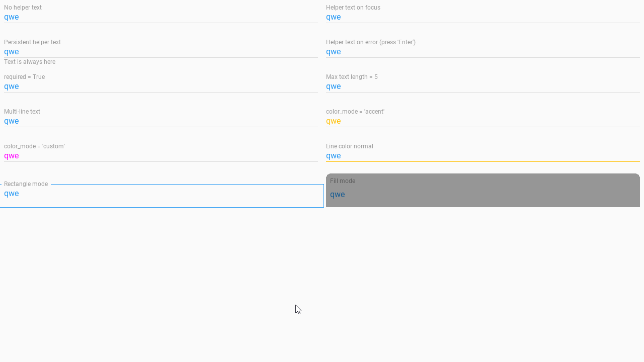Screen dimensions: 644x362
Task: Click the 'No helper text' label
Action: [x=23, y=7]
